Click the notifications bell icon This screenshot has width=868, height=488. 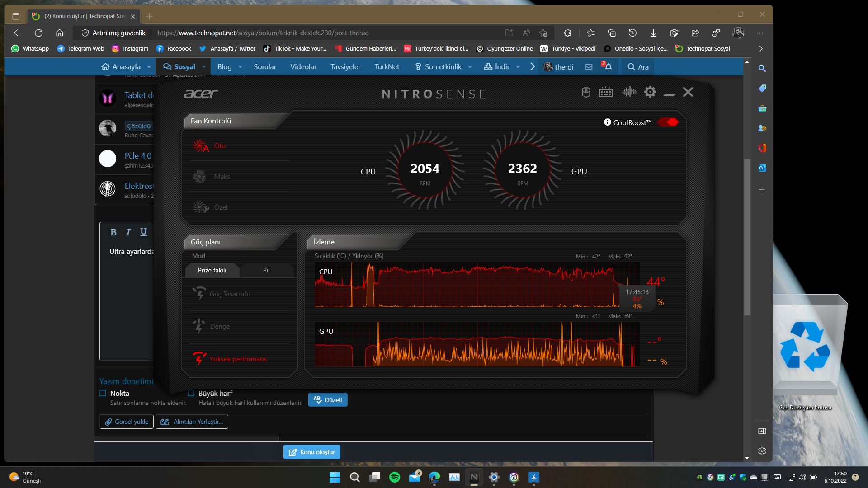pyautogui.click(x=608, y=67)
